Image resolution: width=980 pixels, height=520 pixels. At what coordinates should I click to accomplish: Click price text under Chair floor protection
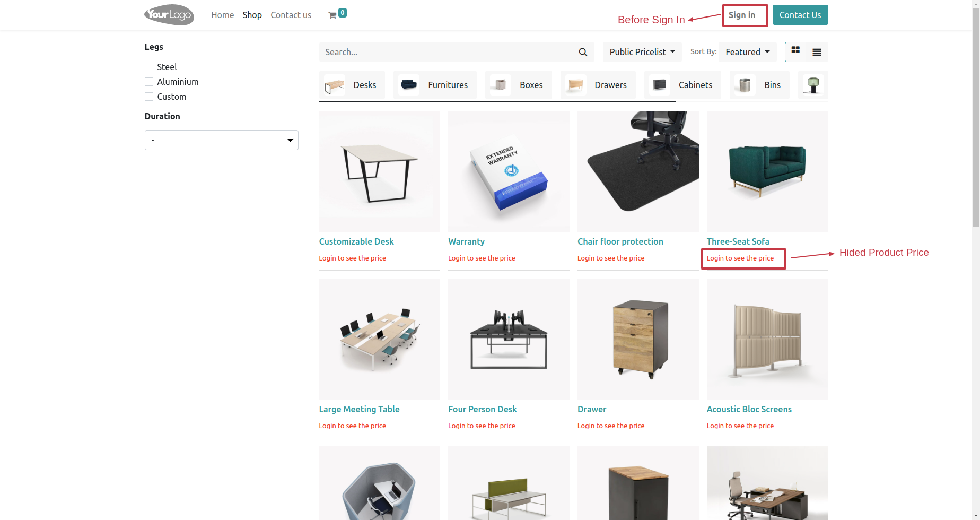click(x=611, y=258)
